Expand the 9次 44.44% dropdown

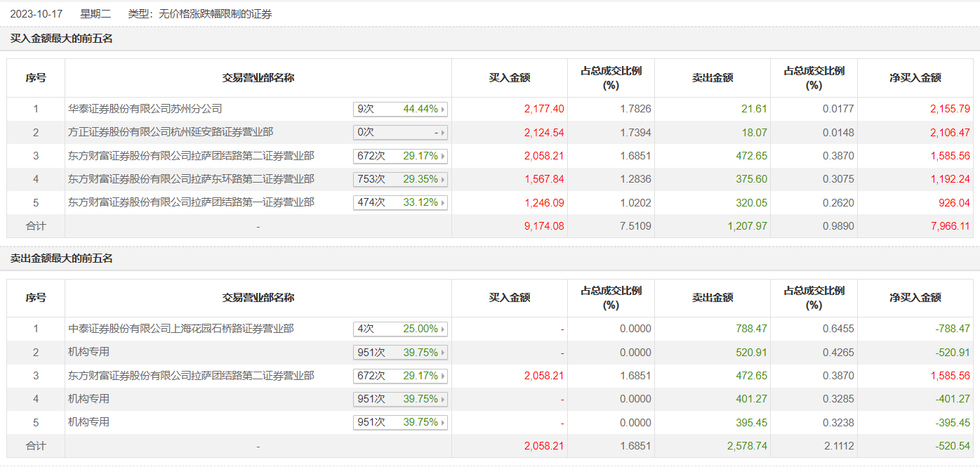[x=400, y=110]
